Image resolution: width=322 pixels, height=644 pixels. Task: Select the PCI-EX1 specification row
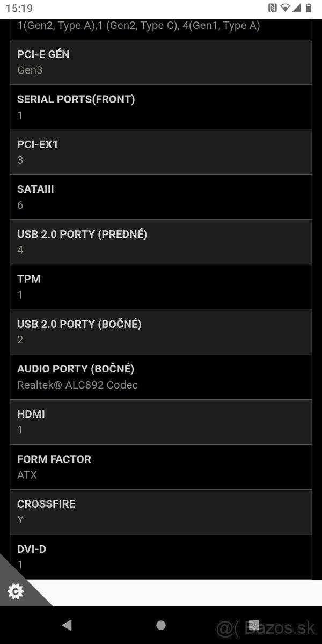coord(161,152)
